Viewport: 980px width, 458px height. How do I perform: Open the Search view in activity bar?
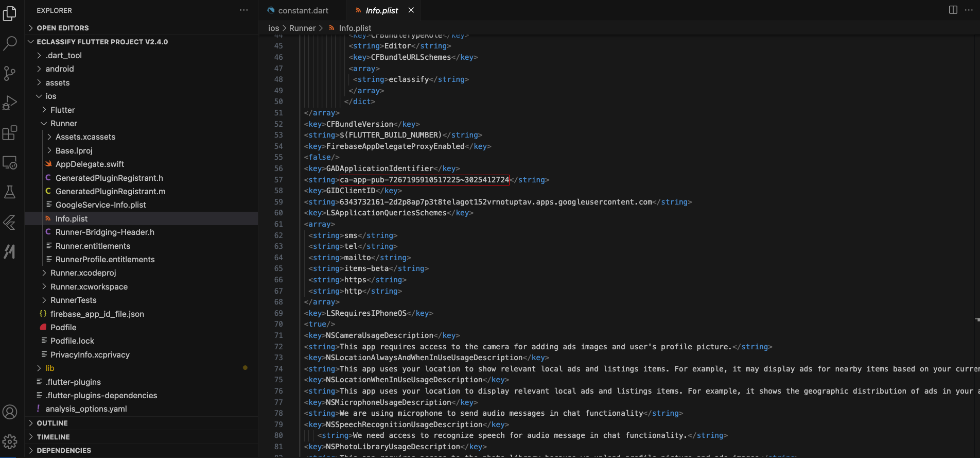click(x=10, y=43)
